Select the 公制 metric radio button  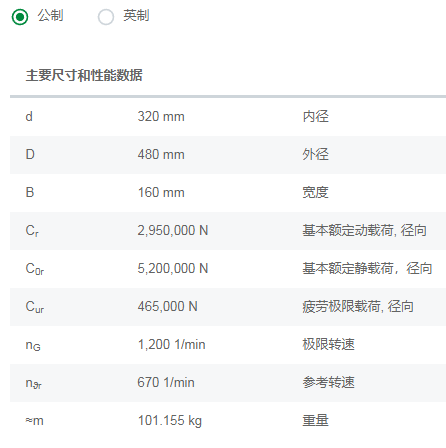(20, 17)
